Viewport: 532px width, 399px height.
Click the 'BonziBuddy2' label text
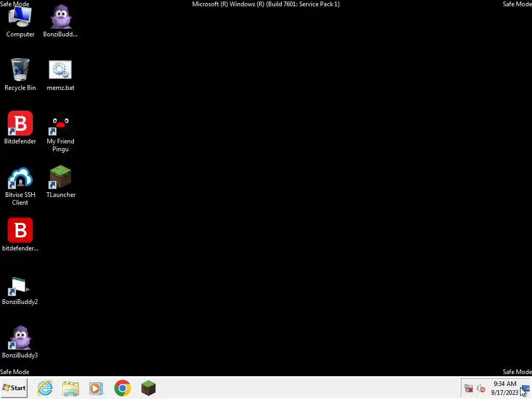pyautogui.click(x=20, y=302)
